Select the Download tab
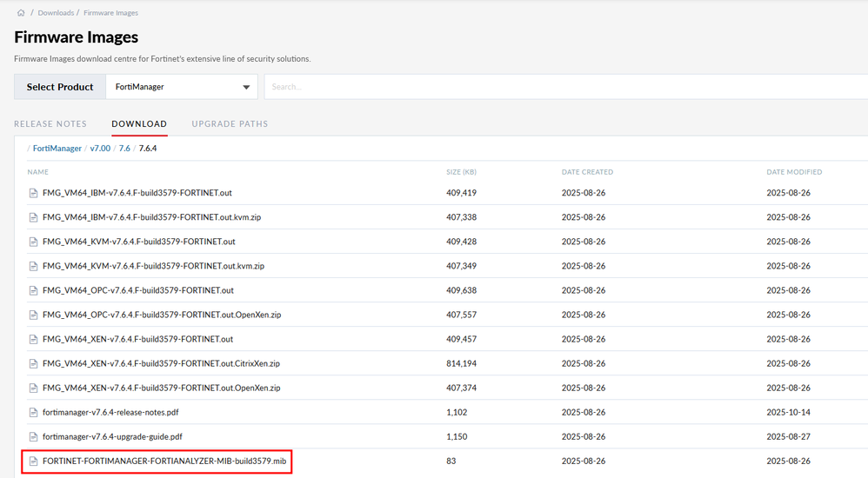The height and width of the screenshot is (478, 868). pyautogui.click(x=139, y=124)
